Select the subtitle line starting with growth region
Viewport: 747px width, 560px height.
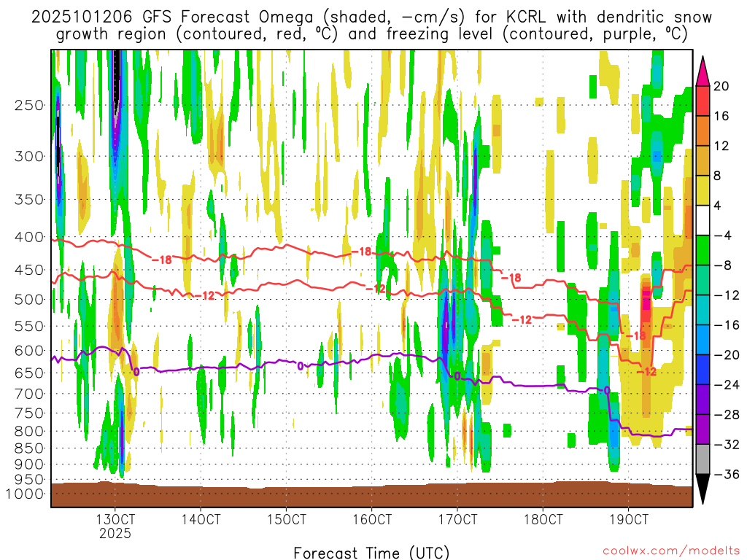(372, 34)
